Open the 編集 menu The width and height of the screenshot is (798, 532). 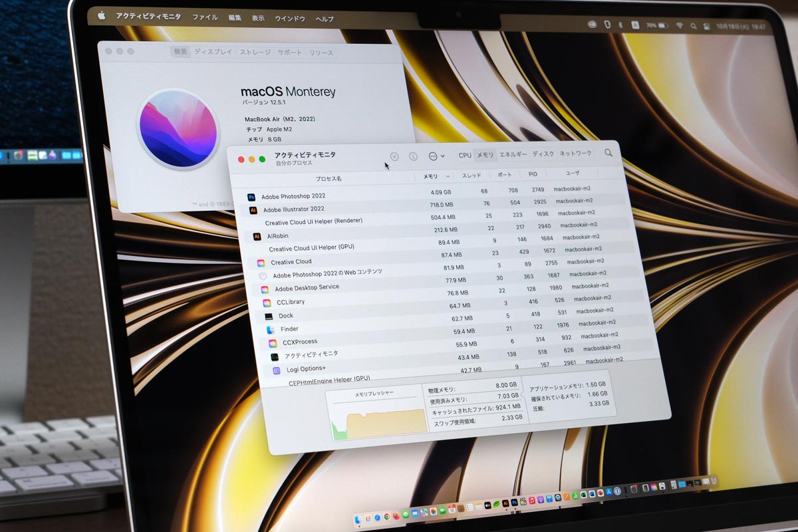(x=235, y=18)
